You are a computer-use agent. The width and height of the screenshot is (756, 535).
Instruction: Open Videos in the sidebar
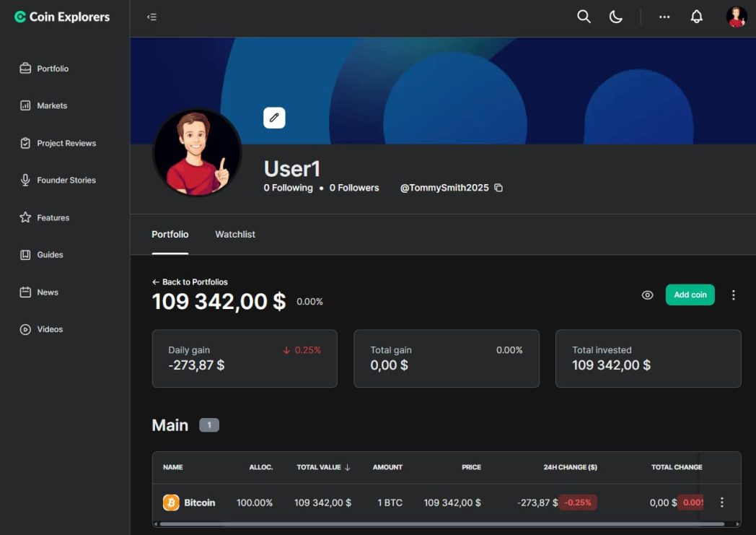(50, 329)
